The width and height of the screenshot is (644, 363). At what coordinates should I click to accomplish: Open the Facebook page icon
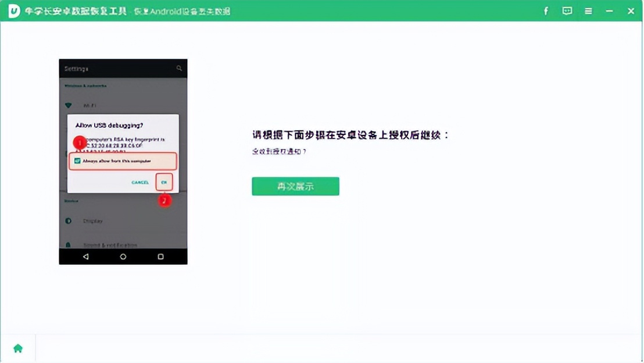(x=546, y=11)
